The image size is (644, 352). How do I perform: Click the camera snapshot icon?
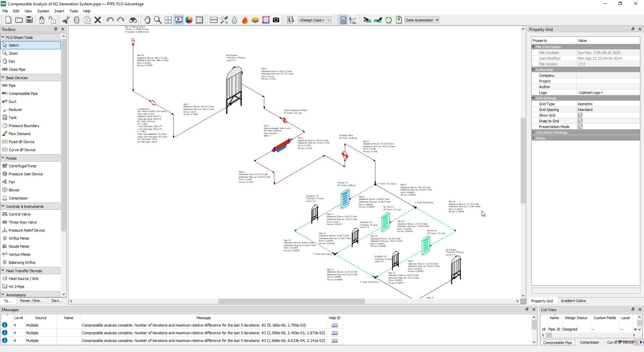point(276,20)
